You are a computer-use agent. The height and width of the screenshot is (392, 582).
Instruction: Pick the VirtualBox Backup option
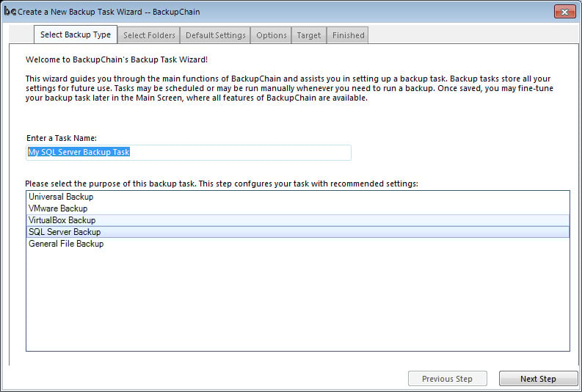tap(62, 220)
